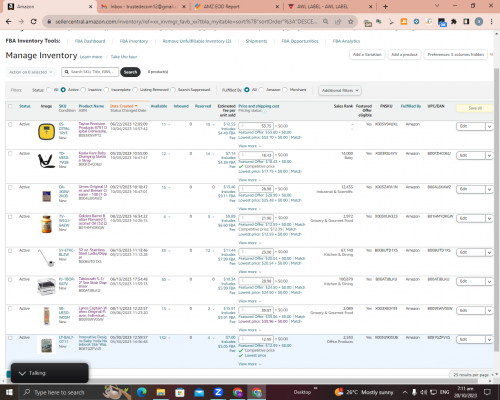Viewport: 500px width, 400px height.
Task: Close the AMZ EOD Report tab
Action: [277, 6]
